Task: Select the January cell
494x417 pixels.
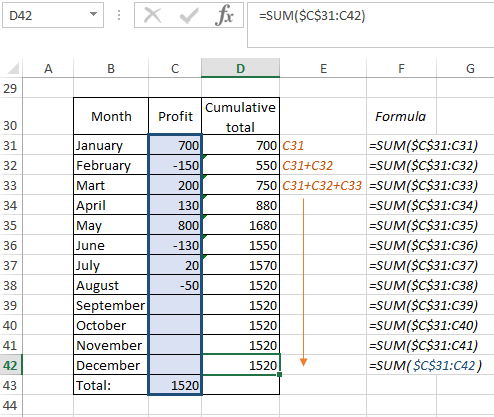Action: (x=111, y=145)
